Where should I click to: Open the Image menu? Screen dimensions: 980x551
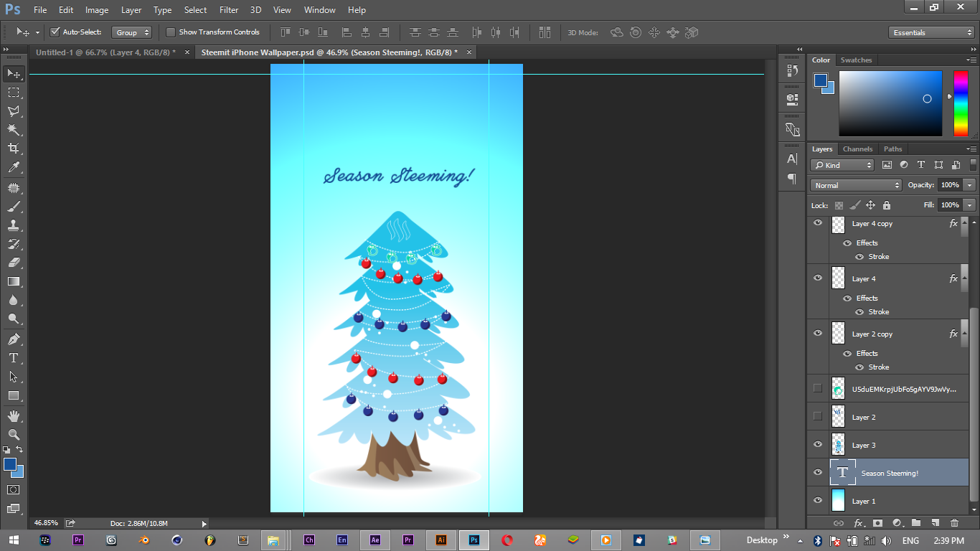(x=97, y=10)
